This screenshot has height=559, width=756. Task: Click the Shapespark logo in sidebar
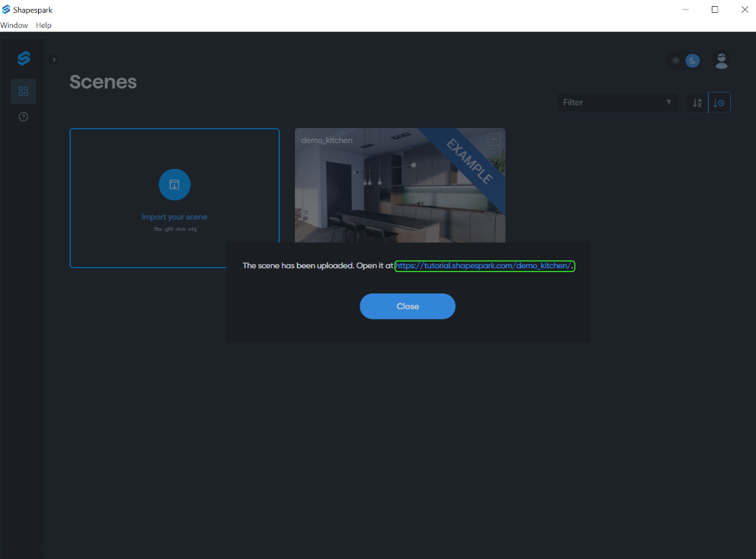pos(24,59)
